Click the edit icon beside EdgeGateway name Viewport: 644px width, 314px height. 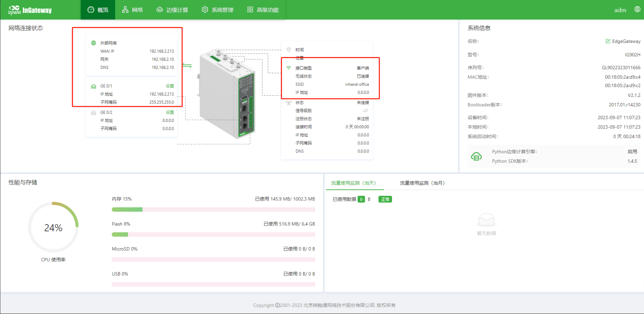click(x=608, y=41)
